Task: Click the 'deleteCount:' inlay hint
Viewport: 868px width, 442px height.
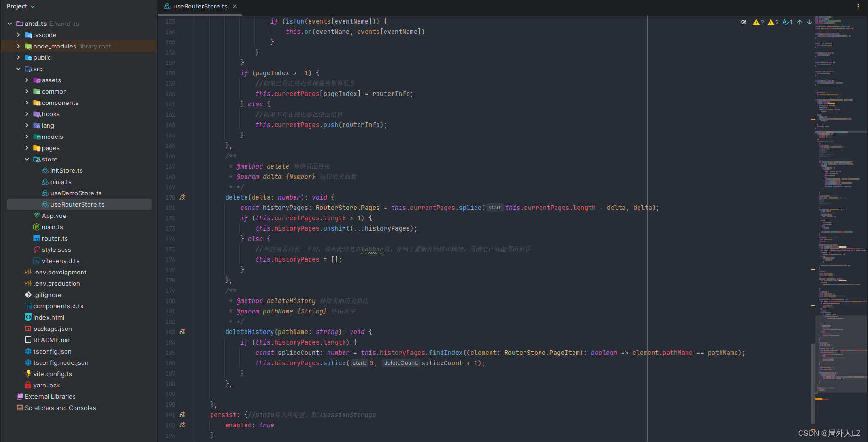Action: (x=401, y=363)
